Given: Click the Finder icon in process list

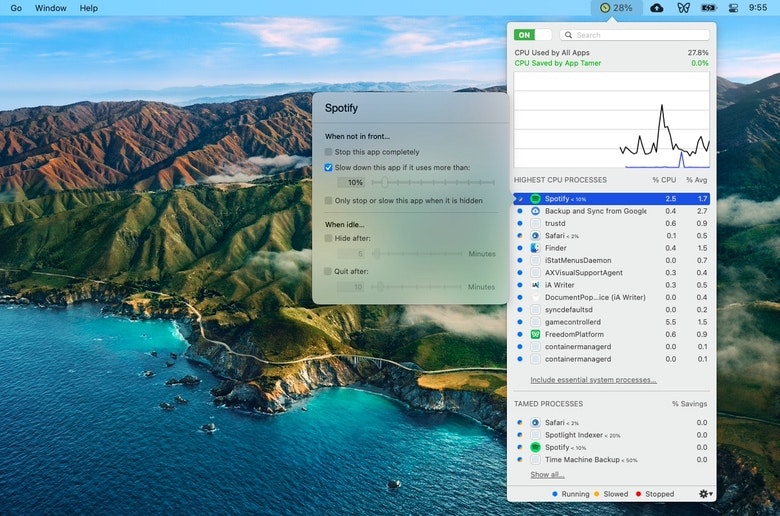Looking at the screenshot, I should pos(535,248).
